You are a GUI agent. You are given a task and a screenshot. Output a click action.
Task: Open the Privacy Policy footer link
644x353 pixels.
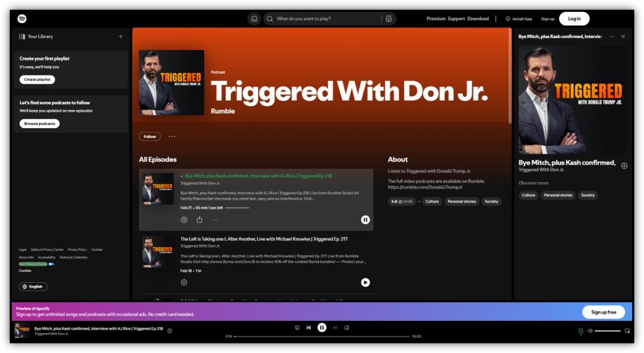tap(77, 249)
